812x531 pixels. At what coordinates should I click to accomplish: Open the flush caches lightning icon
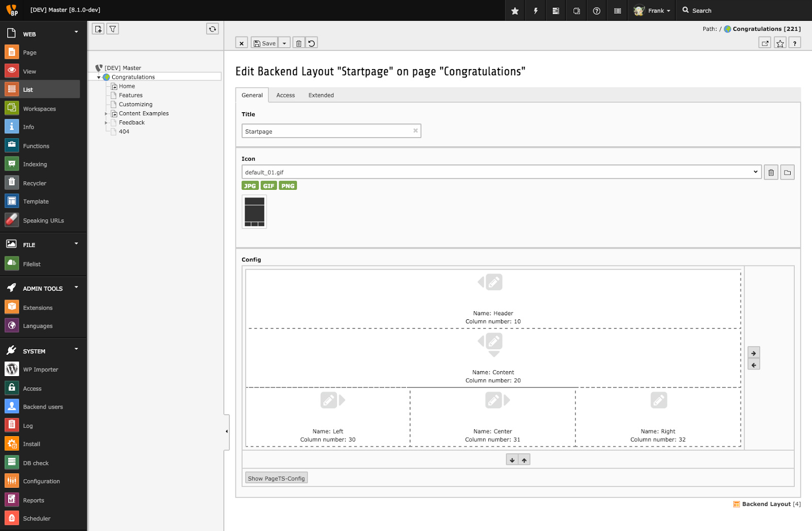tap(535, 11)
